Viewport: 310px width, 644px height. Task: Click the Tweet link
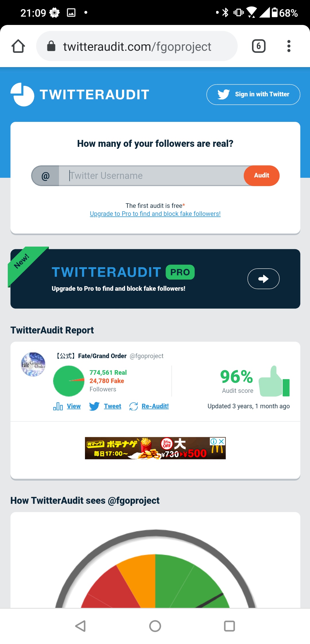(x=113, y=406)
